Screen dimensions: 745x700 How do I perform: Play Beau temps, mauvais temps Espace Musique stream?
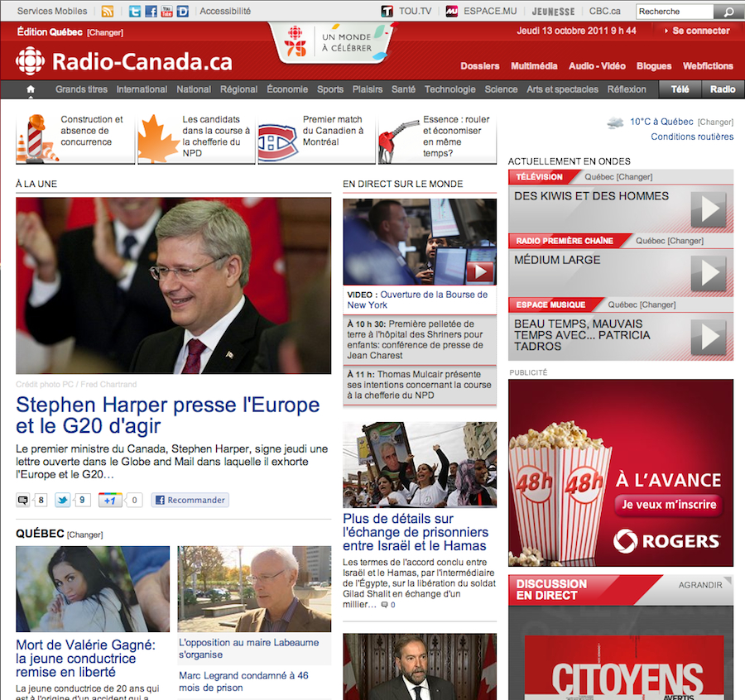tap(709, 337)
